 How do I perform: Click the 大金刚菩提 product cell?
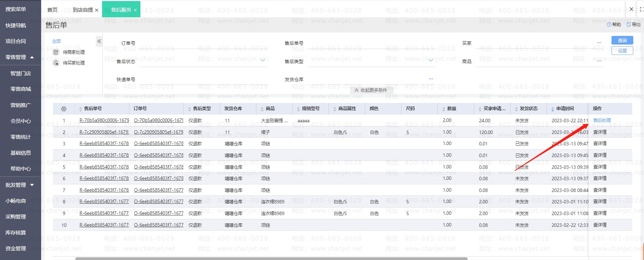[274, 121]
